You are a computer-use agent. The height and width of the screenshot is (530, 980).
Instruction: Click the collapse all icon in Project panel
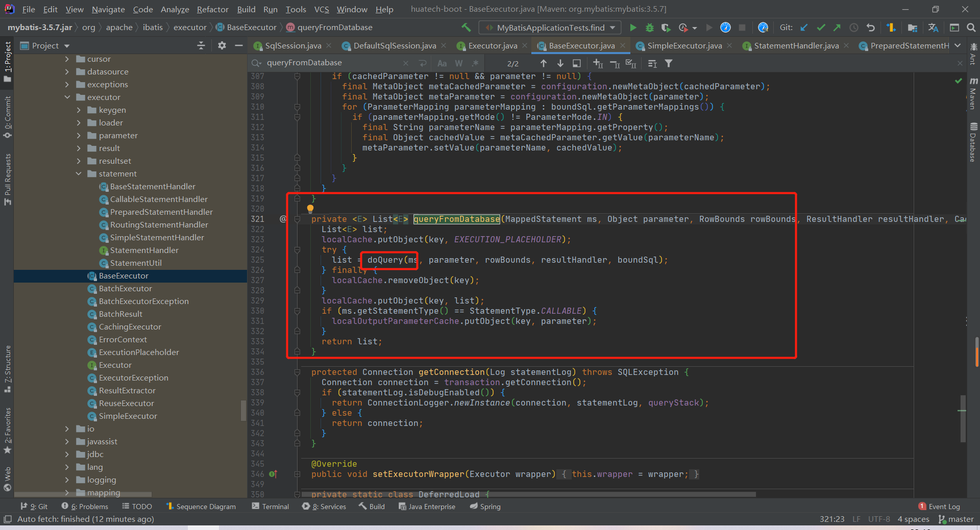201,45
